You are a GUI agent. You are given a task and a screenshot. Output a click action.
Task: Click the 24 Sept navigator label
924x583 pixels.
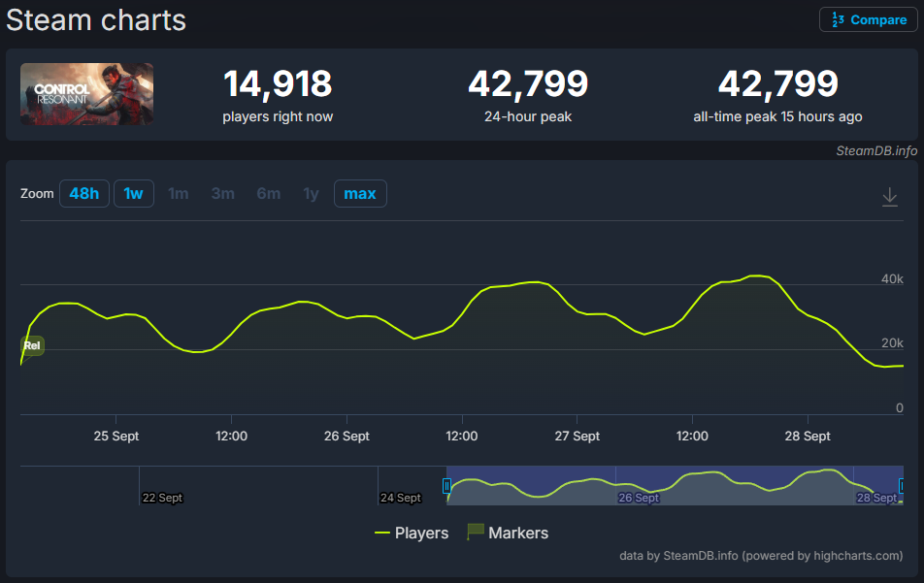coord(401,498)
